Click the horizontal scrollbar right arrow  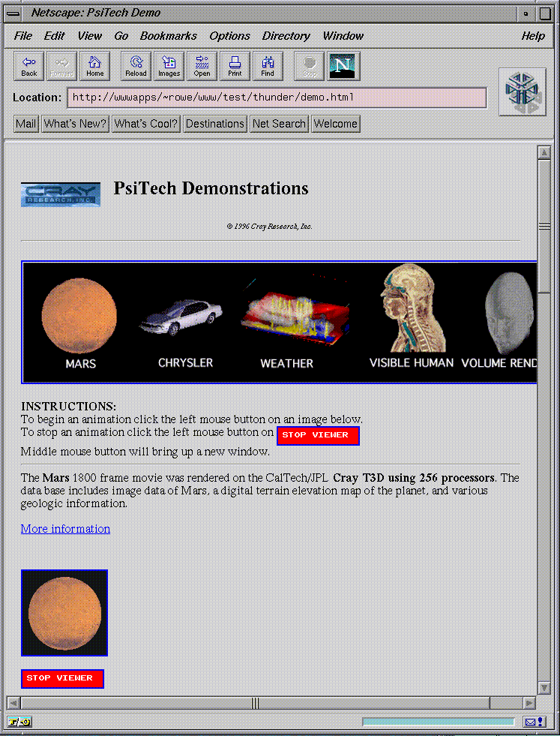[x=529, y=703]
